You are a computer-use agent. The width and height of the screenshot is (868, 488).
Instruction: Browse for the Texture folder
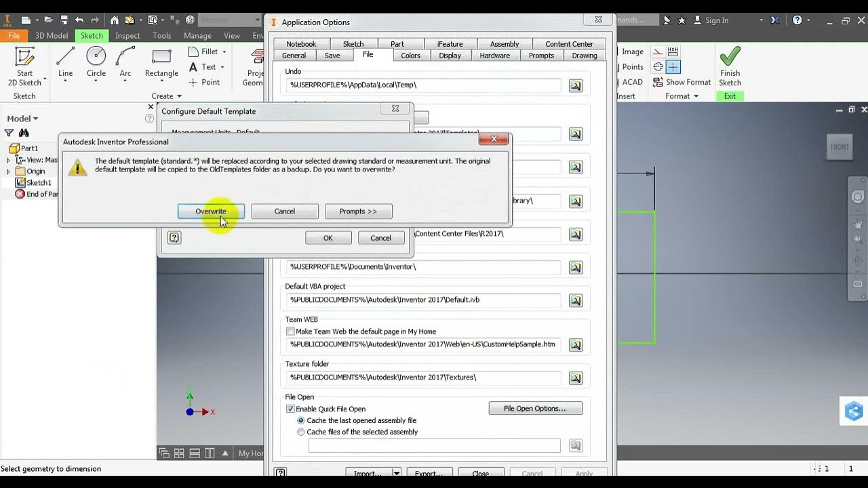576,378
